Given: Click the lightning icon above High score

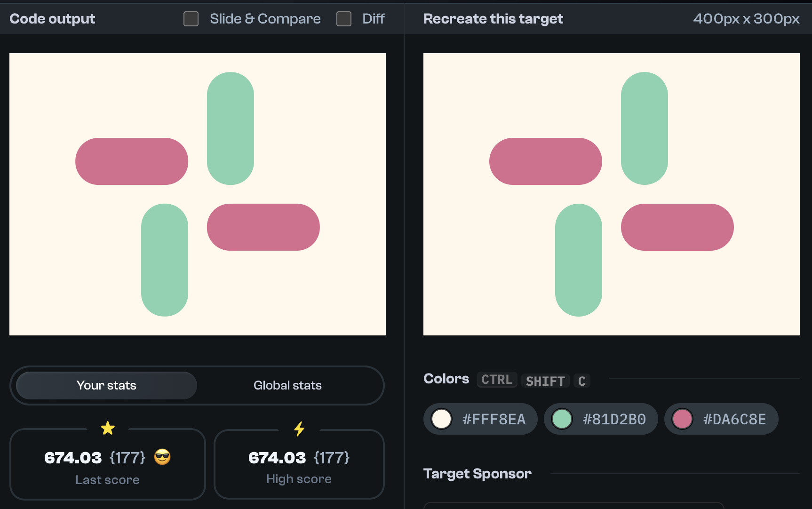Looking at the screenshot, I should tap(299, 428).
